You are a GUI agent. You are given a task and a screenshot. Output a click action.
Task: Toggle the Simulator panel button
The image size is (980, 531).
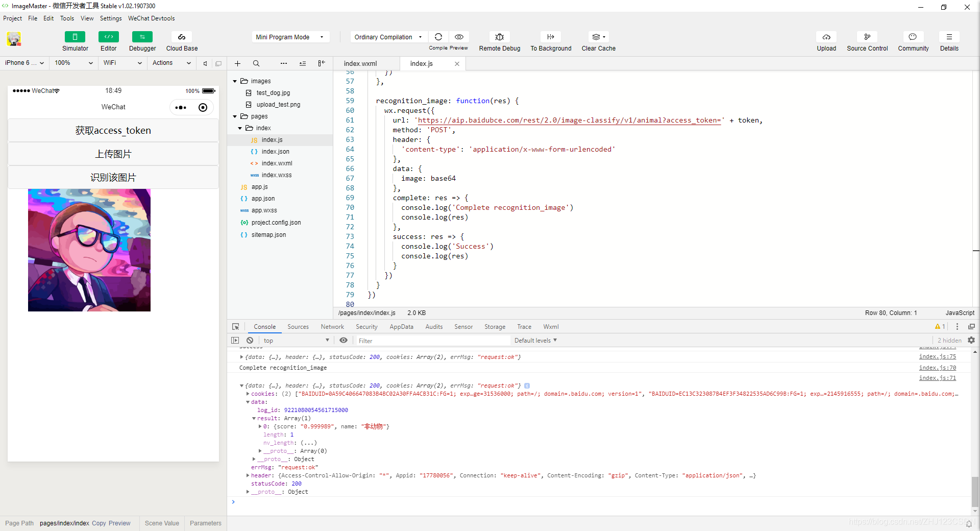point(75,37)
